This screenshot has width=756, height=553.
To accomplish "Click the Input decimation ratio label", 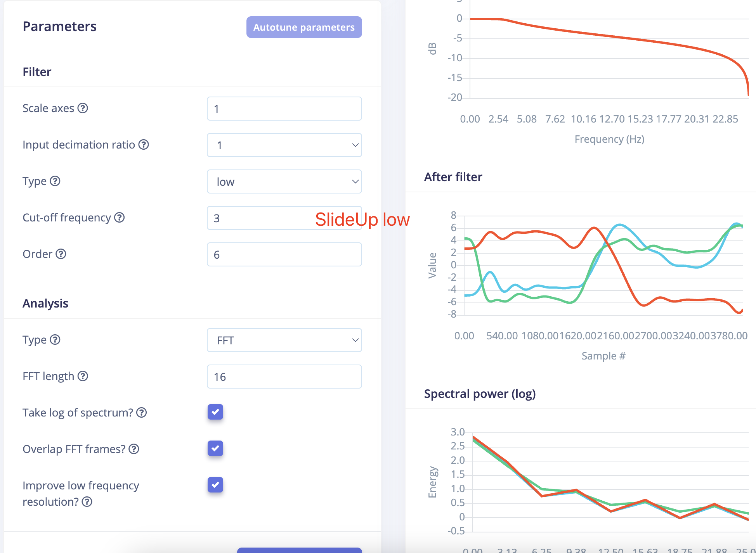I will click(79, 145).
